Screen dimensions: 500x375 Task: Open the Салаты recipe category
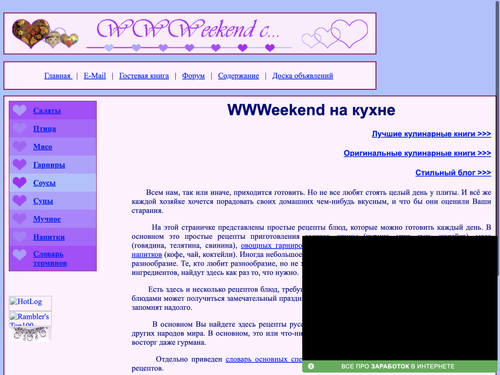click(47, 111)
